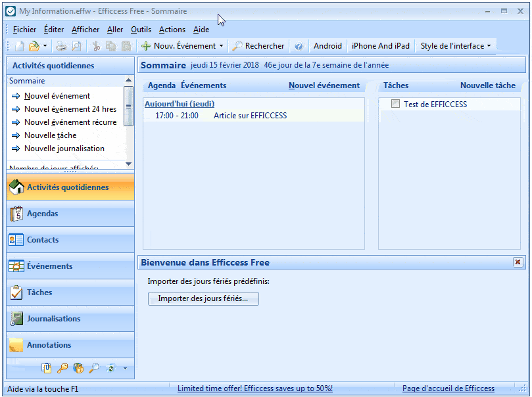Click the paste clipboard icon
The image size is (532, 397).
(x=126, y=46)
